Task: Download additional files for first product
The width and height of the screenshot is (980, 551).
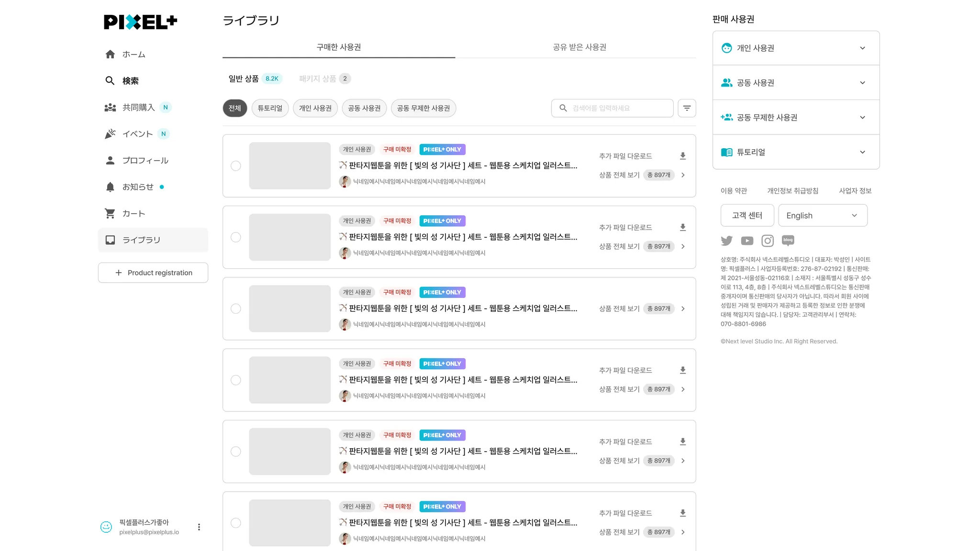Action: pyautogui.click(x=683, y=156)
